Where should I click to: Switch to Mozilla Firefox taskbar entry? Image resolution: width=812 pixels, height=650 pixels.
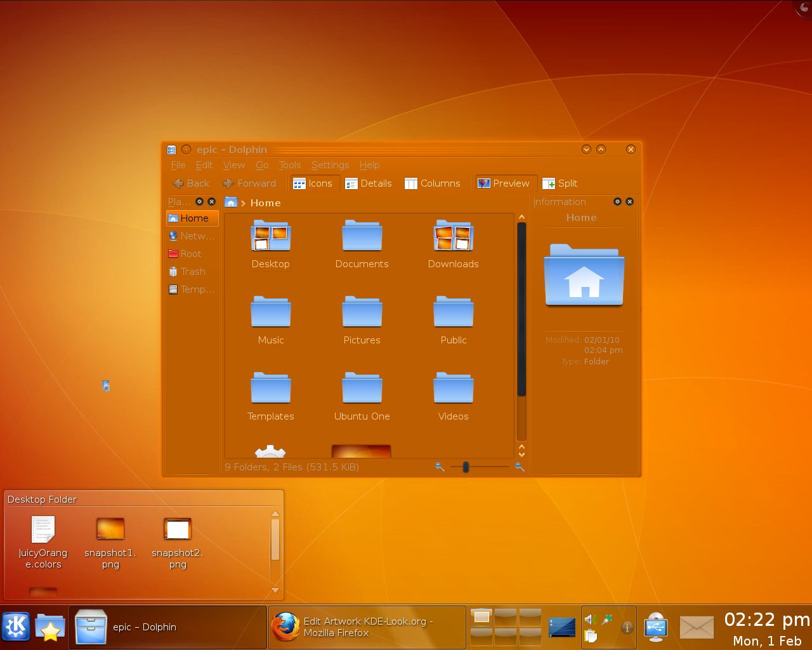pos(367,627)
